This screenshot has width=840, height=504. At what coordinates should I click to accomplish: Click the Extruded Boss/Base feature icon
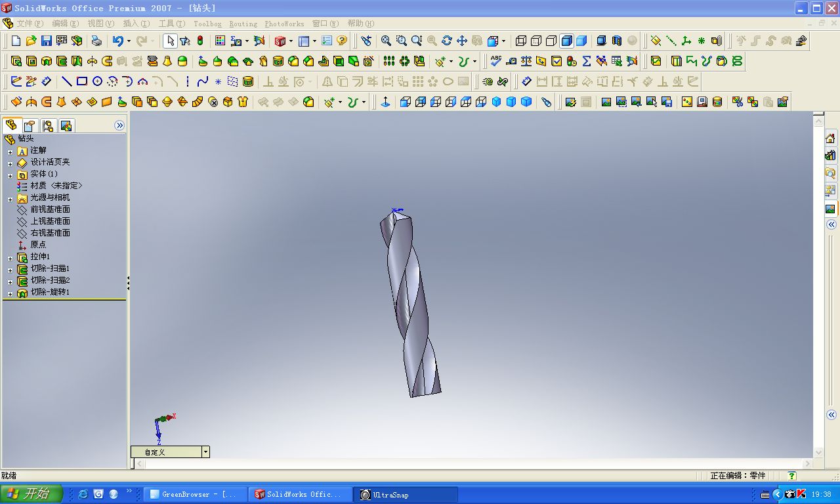(16, 61)
